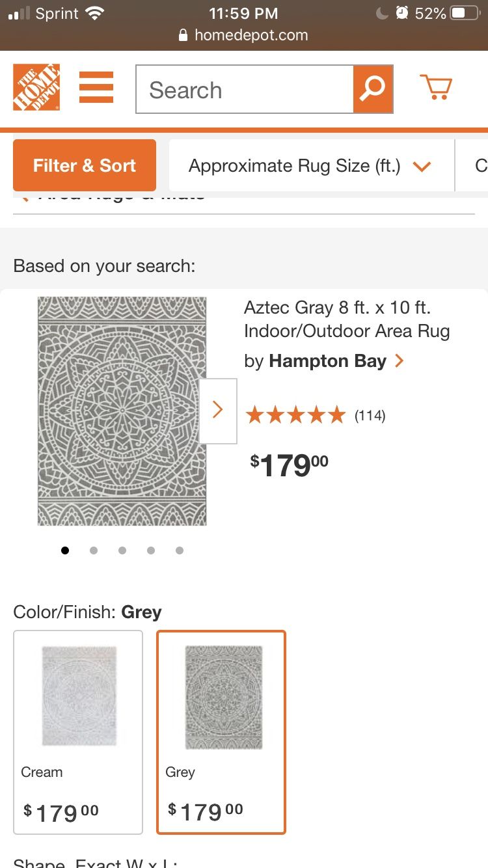Screen dimensions: 488x868
Task: Expand Approximate Rug Size dropdown
Action: [310, 166]
